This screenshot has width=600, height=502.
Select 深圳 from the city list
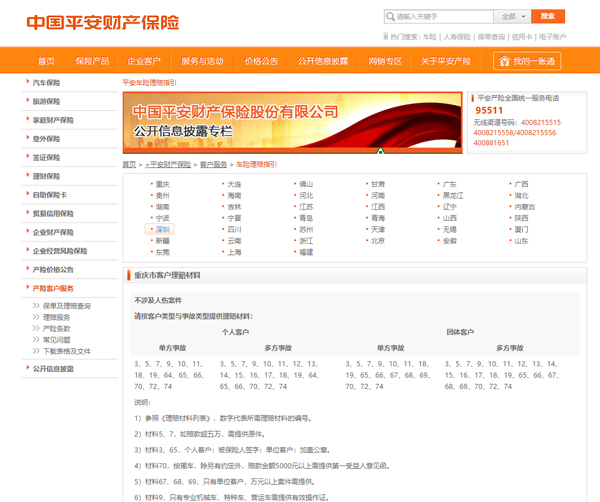pyautogui.click(x=162, y=229)
